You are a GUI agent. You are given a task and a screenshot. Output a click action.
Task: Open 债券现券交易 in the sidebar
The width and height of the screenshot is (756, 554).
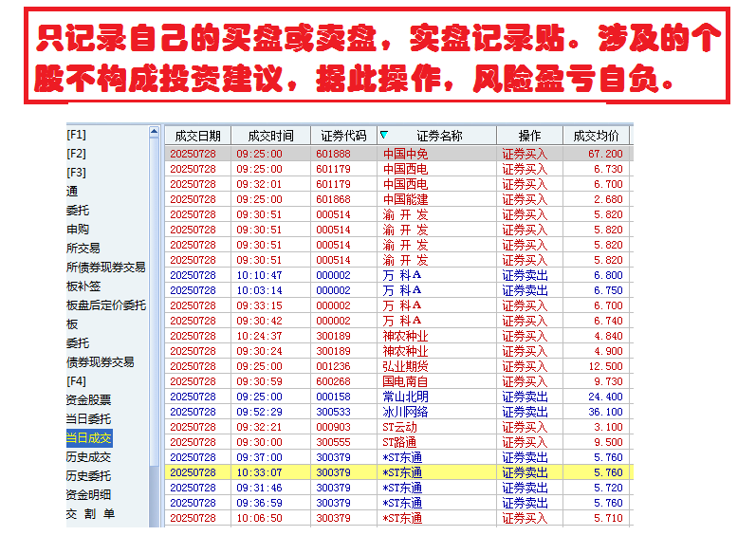click(x=100, y=362)
